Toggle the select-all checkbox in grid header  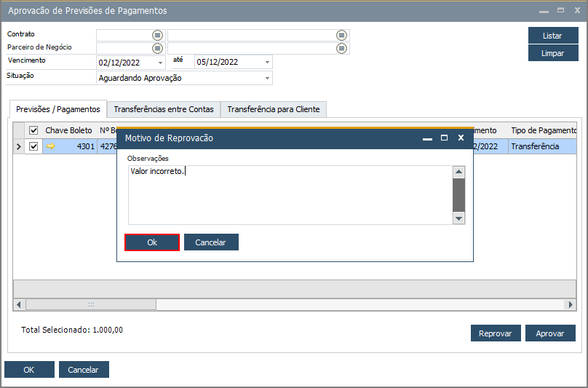[x=33, y=130]
